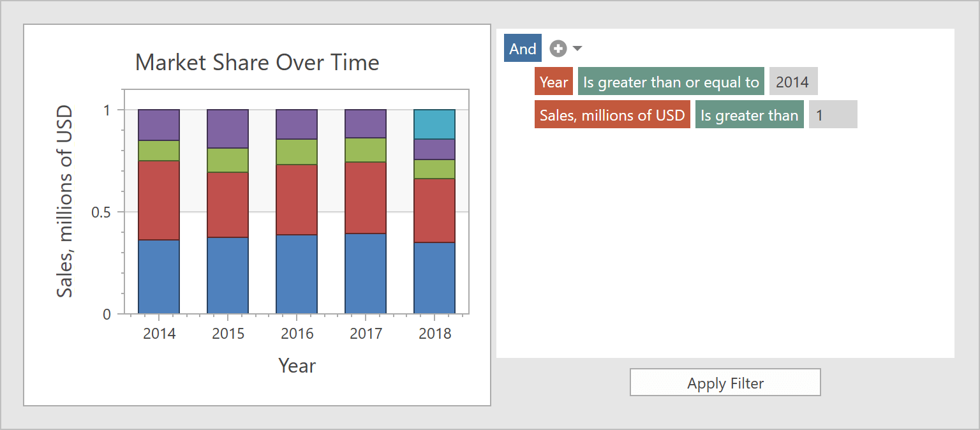Click the blue segment of the 2017 bar
The width and height of the screenshot is (980, 430).
click(366, 273)
